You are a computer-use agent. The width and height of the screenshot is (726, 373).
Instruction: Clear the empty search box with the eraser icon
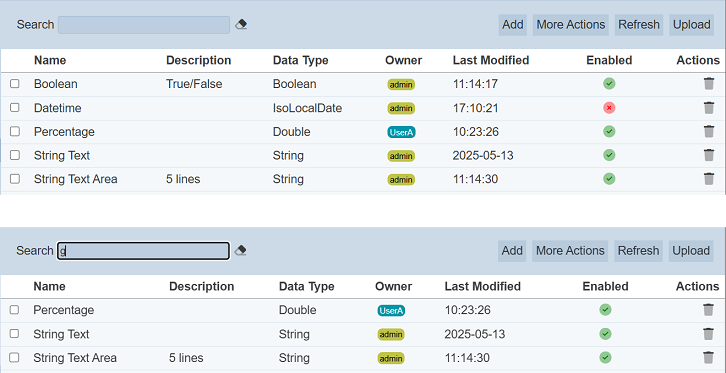(x=241, y=25)
